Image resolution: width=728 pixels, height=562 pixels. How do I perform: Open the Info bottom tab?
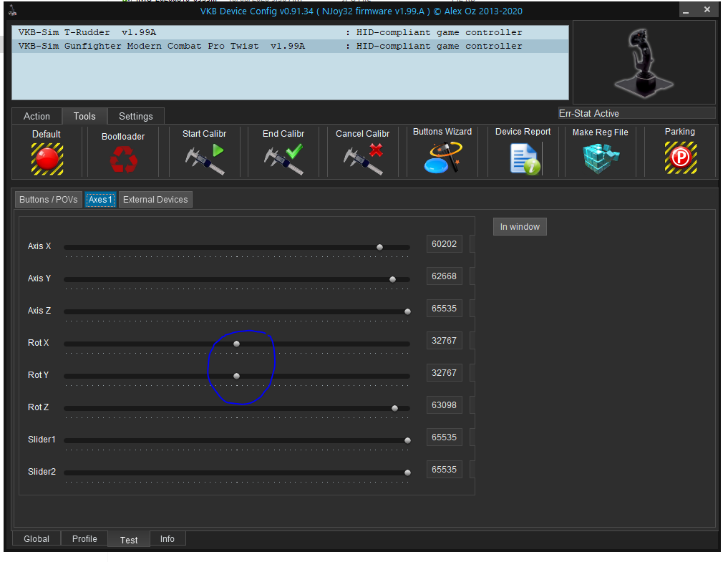tap(167, 539)
